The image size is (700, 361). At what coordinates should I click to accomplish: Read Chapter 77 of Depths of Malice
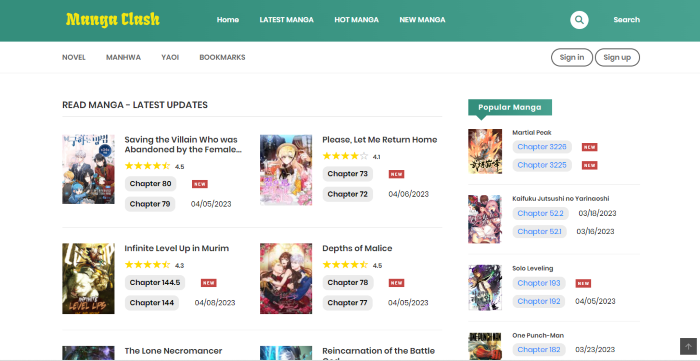pyautogui.click(x=348, y=303)
